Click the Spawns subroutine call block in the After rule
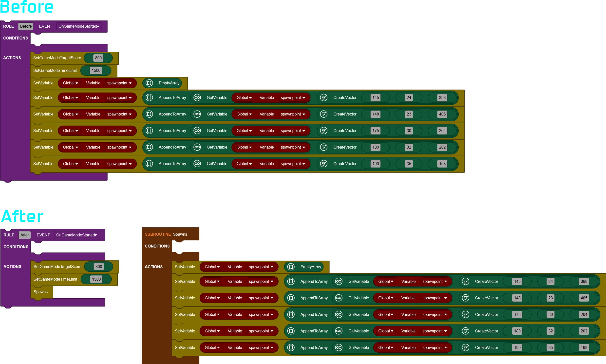The height and width of the screenshot is (364, 606). (x=41, y=292)
